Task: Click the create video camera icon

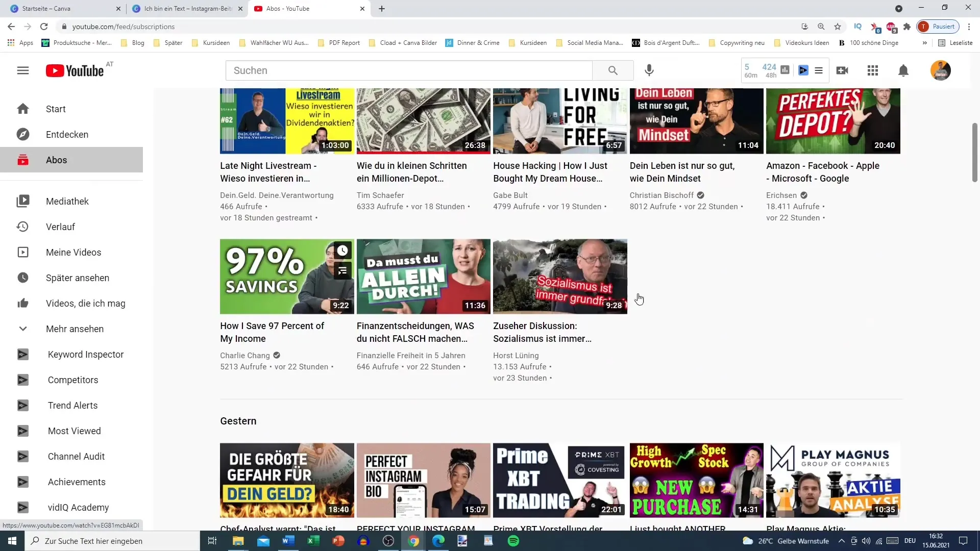Action: pos(842,70)
